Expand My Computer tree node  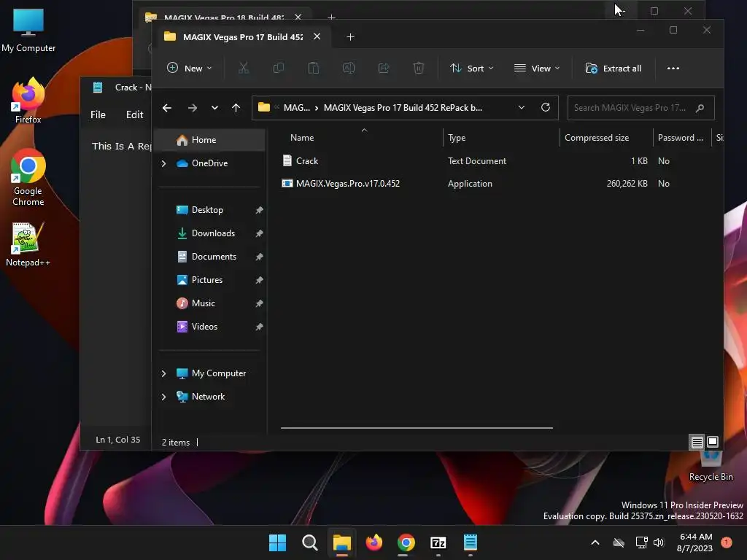tap(164, 373)
